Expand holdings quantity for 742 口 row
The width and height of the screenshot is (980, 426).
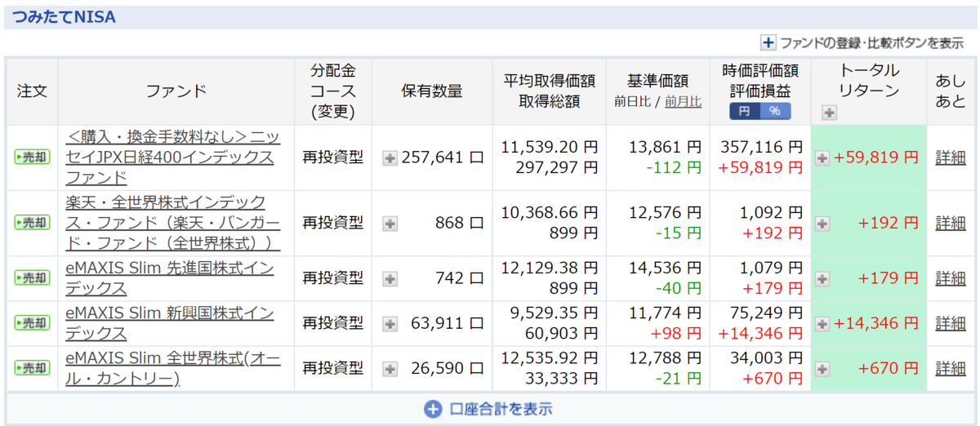(x=390, y=278)
